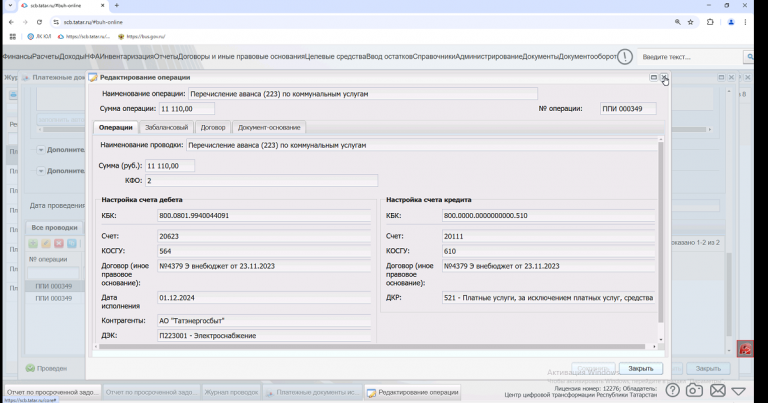Open the 'Администрирование' menu
Screen dimensions: 768x403
[x=489, y=57]
